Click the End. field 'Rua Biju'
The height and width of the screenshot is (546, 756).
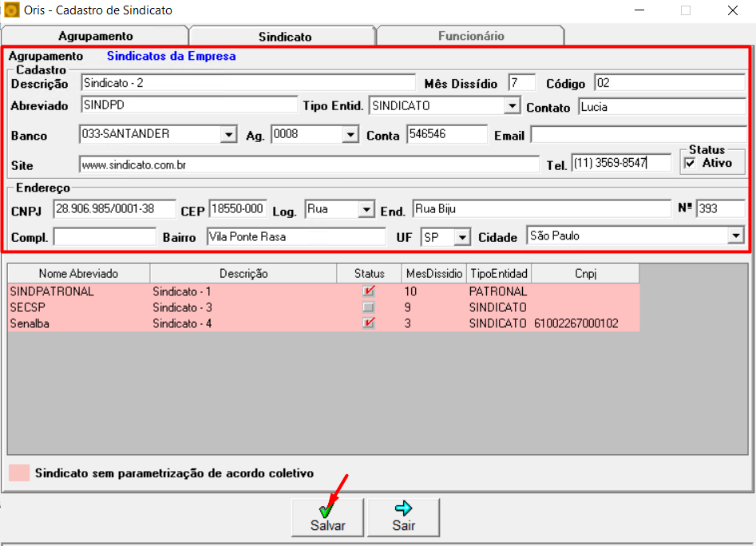click(541, 209)
